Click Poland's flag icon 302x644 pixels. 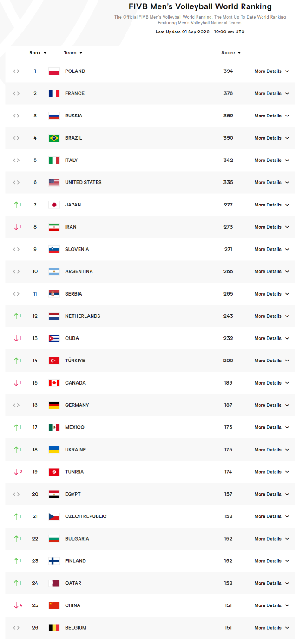54,71
